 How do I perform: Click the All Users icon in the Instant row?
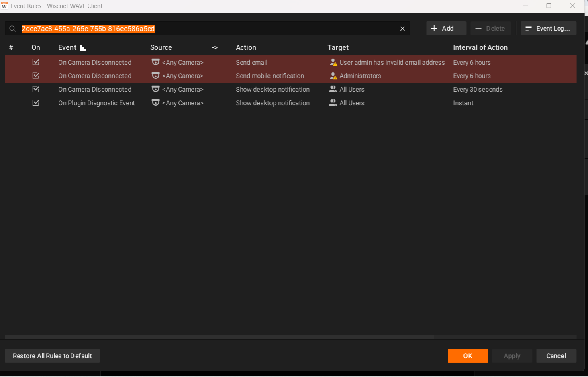(x=333, y=103)
